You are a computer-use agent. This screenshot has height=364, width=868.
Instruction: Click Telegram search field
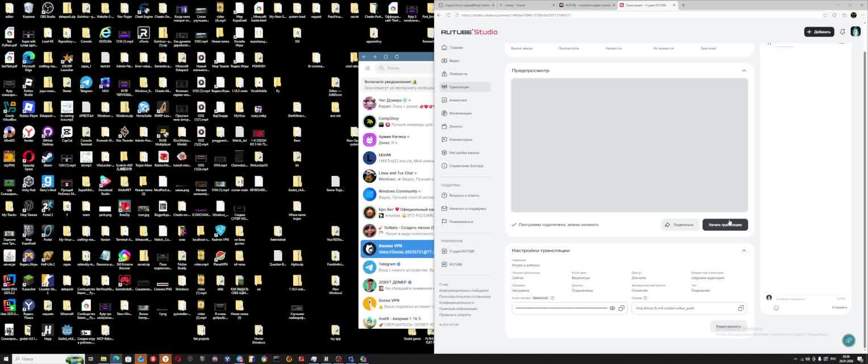pyautogui.click(x=404, y=68)
